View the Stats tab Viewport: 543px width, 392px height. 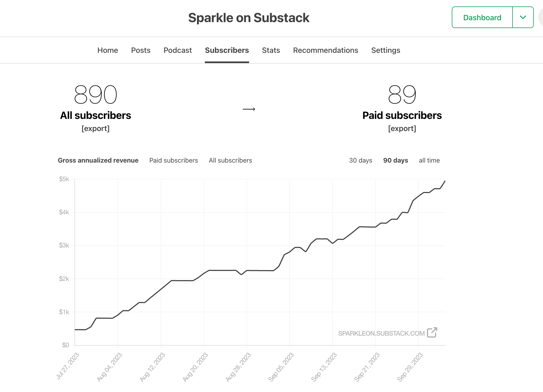pos(271,50)
